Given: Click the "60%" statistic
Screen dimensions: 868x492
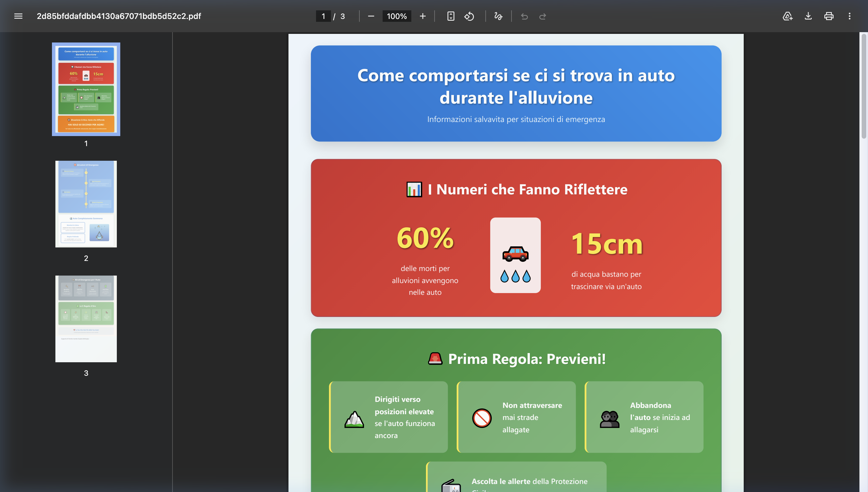Looking at the screenshot, I should tap(425, 238).
